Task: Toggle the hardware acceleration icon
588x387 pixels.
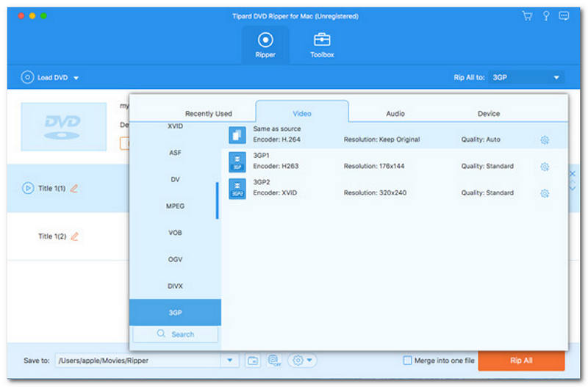Action: tap(274, 361)
